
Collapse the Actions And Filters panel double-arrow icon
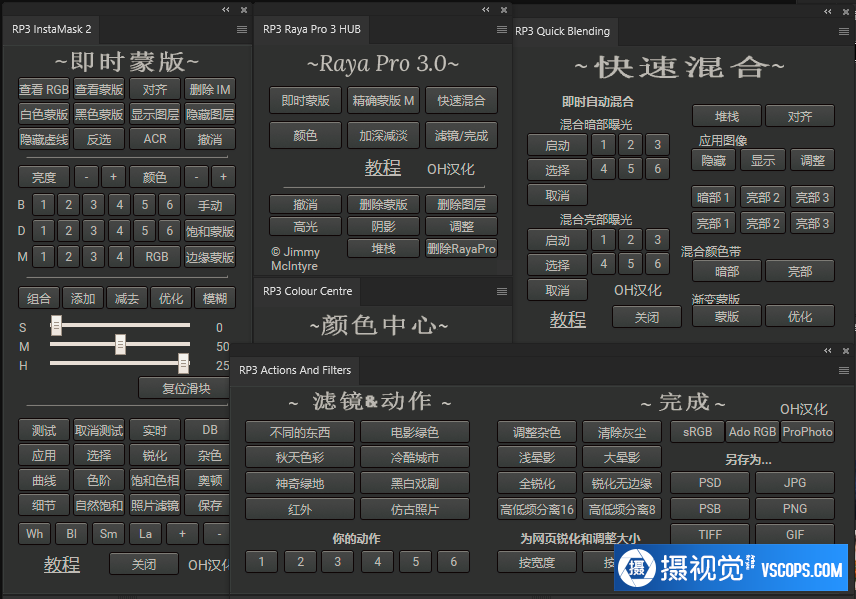click(828, 351)
